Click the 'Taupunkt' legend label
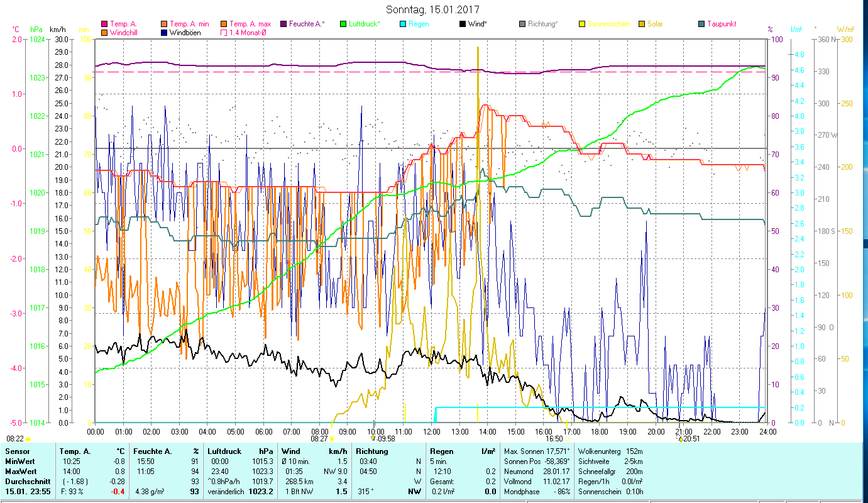Viewport: 868px width, 503px height. click(722, 24)
